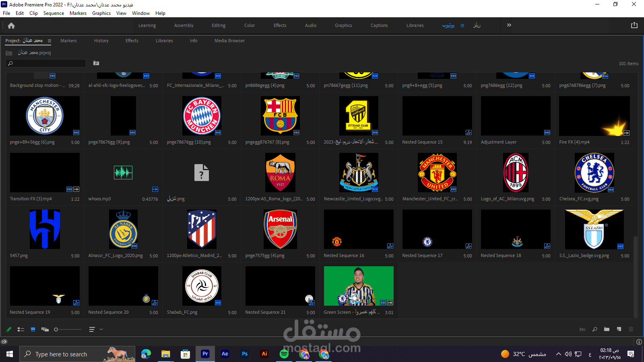Click the Premiere Pro taskbar icon
644x362 pixels.
tap(205, 354)
